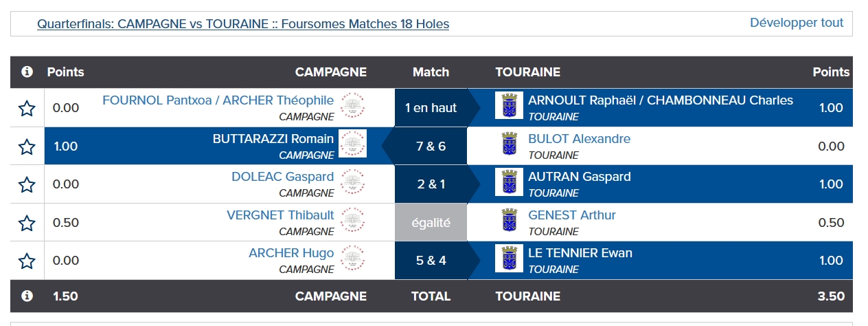Click Campagne logo next to VERGNET Thibault
This screenshot has height=326, width=868.
(353, 220)
